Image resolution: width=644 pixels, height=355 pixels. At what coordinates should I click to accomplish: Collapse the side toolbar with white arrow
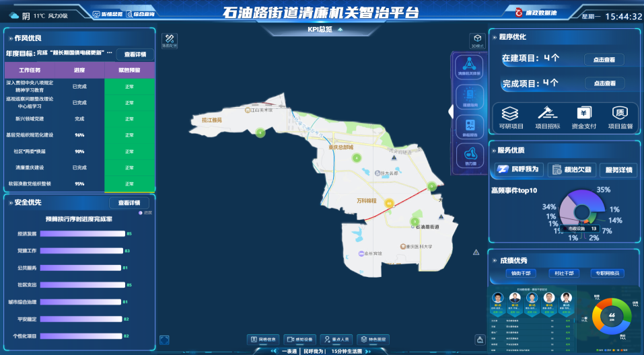451,110
